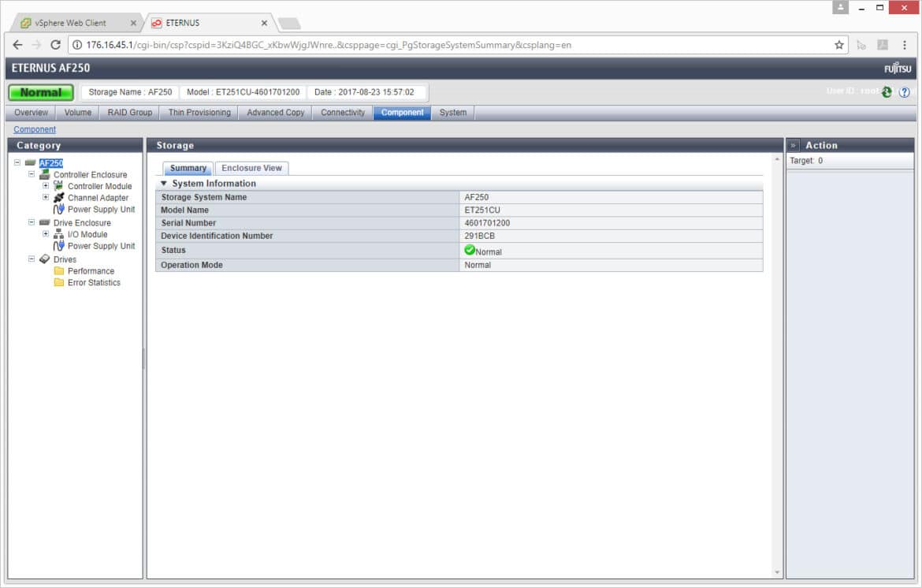Collapse the System Information section triangle
Viewport: 922px width, 588px height.
pos(163,184)
